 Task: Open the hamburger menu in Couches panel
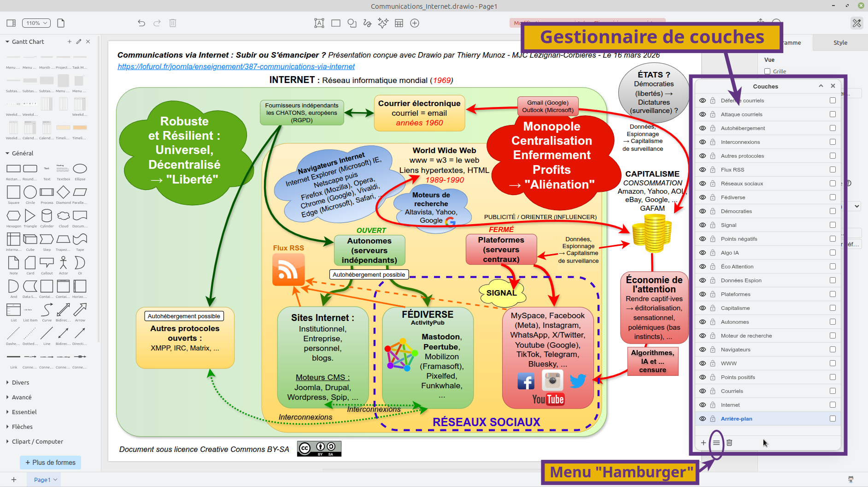pyautogui.click(x=716, y=443)
